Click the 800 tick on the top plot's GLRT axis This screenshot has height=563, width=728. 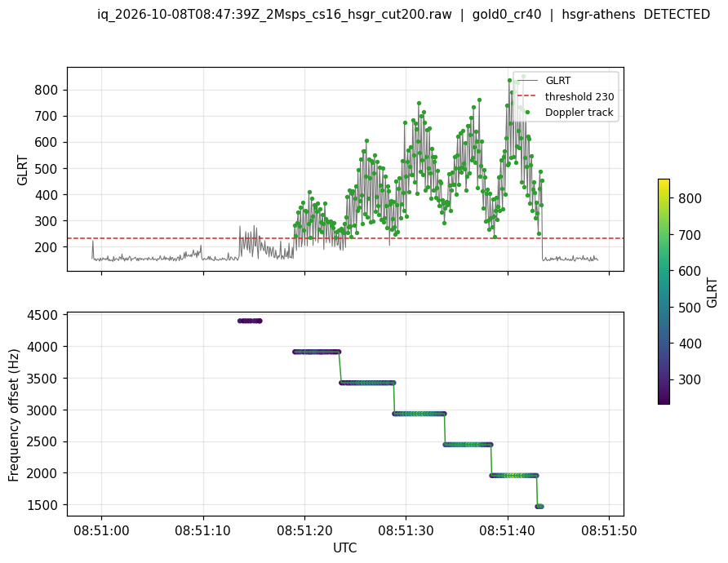(46, 90)
